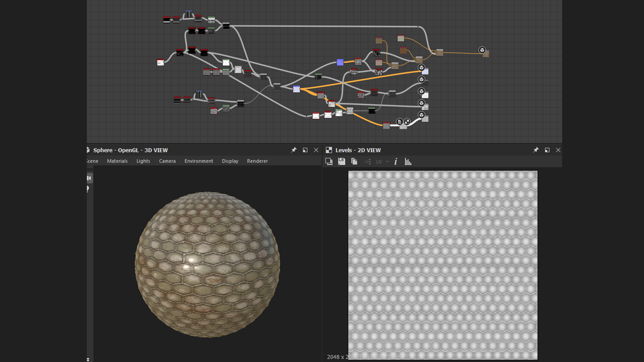Open the Camera menu in 3D view
This screenshot has width=644, height=362.
(x=167, y=161)
